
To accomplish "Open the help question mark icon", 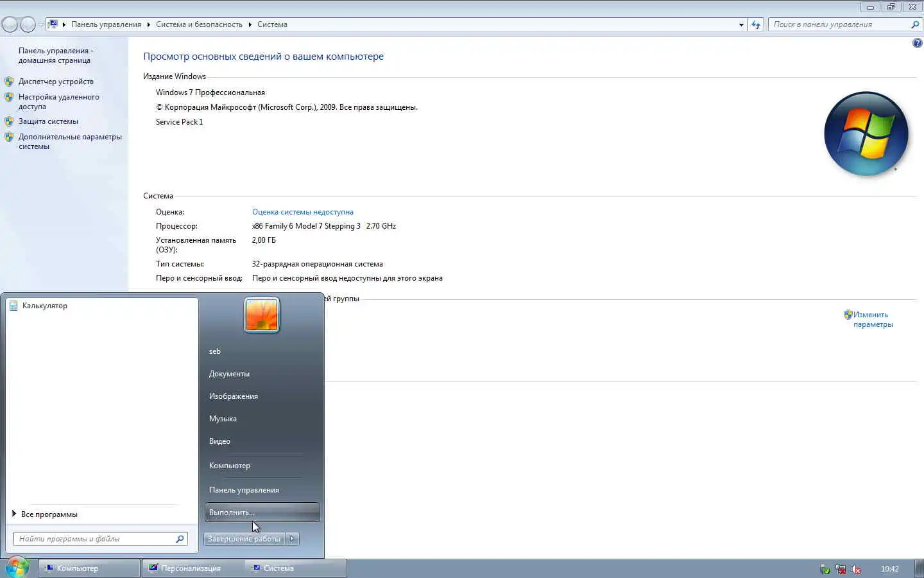I will tap(917, 43).
